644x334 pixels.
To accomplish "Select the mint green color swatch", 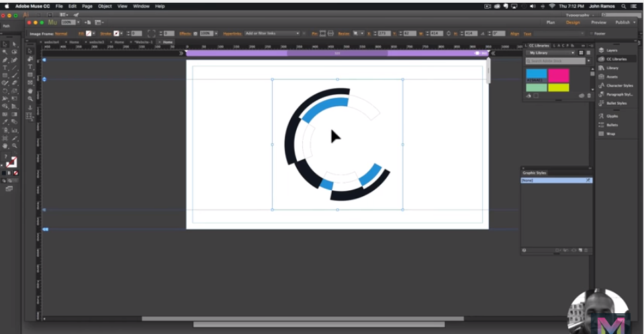I will 537,87.
